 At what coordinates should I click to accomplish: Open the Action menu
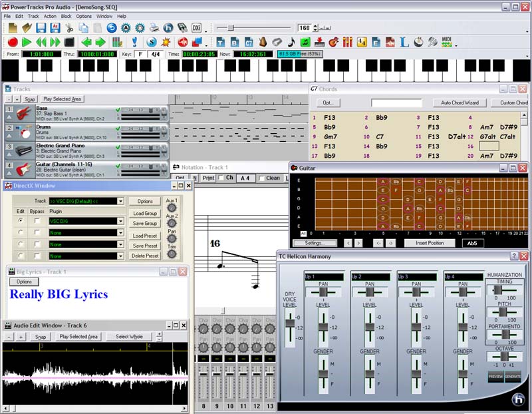pyautogui.click(x=50, y=16)
